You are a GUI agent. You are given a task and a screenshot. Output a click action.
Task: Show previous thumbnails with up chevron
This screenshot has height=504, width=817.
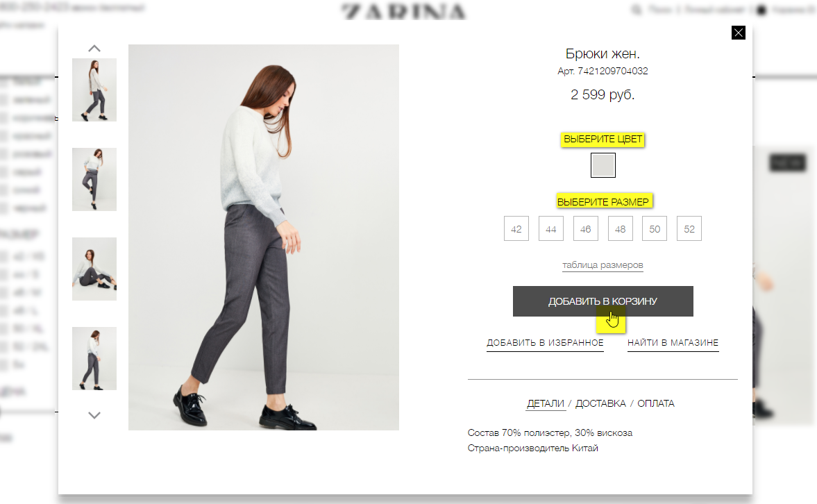point(94,49)
